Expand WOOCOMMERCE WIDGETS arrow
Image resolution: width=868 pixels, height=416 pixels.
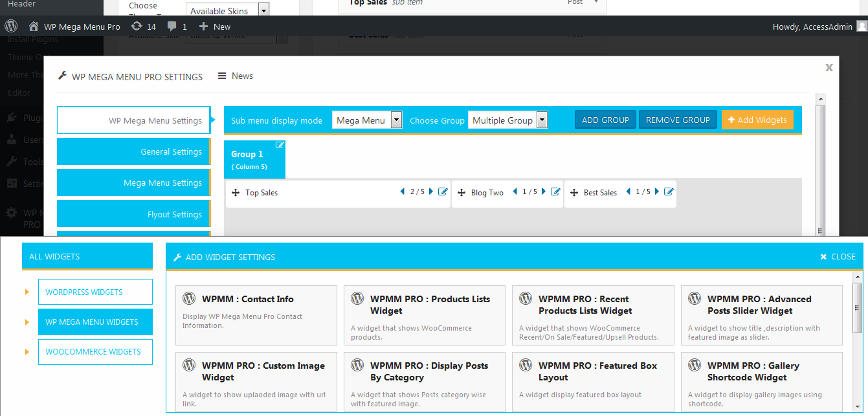pos(27,351)
